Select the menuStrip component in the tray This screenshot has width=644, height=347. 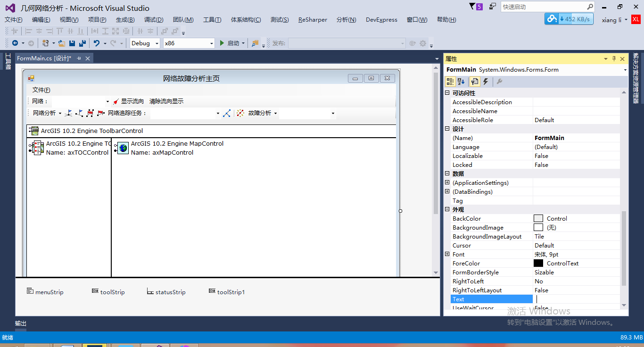pyautogui.click(x=45, y=292)
